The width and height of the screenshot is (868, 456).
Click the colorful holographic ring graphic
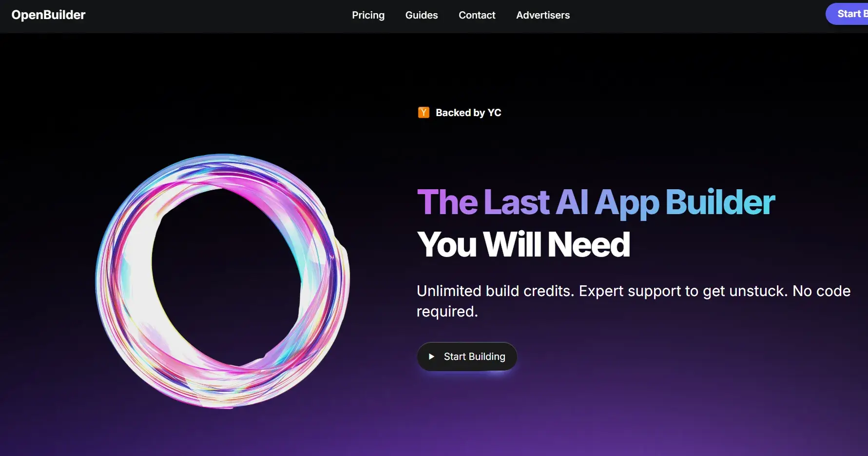[x=222, y=281]
